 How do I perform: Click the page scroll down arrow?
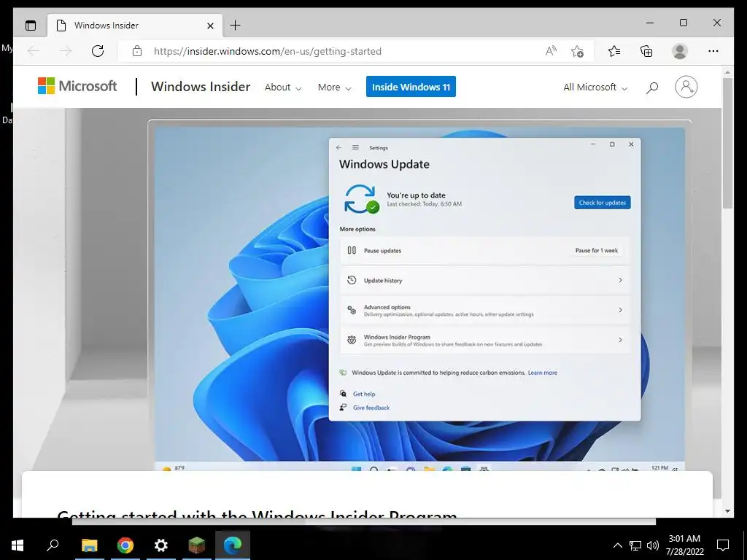pos(727,511)
